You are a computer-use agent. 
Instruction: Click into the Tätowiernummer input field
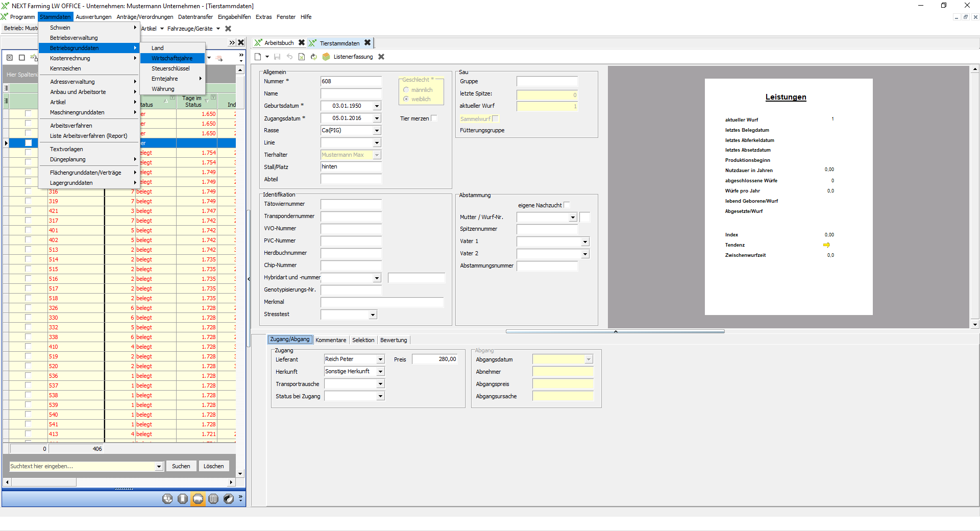coord(351,204)
